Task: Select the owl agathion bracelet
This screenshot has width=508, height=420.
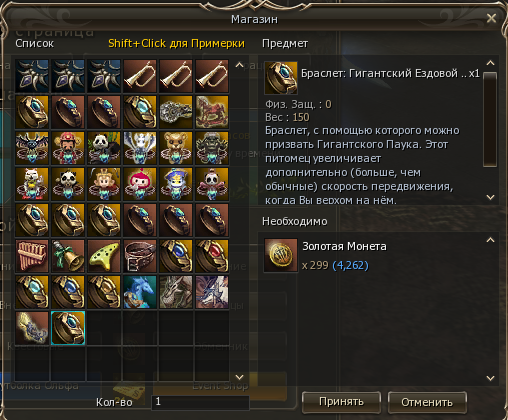Action: [32, 148]
